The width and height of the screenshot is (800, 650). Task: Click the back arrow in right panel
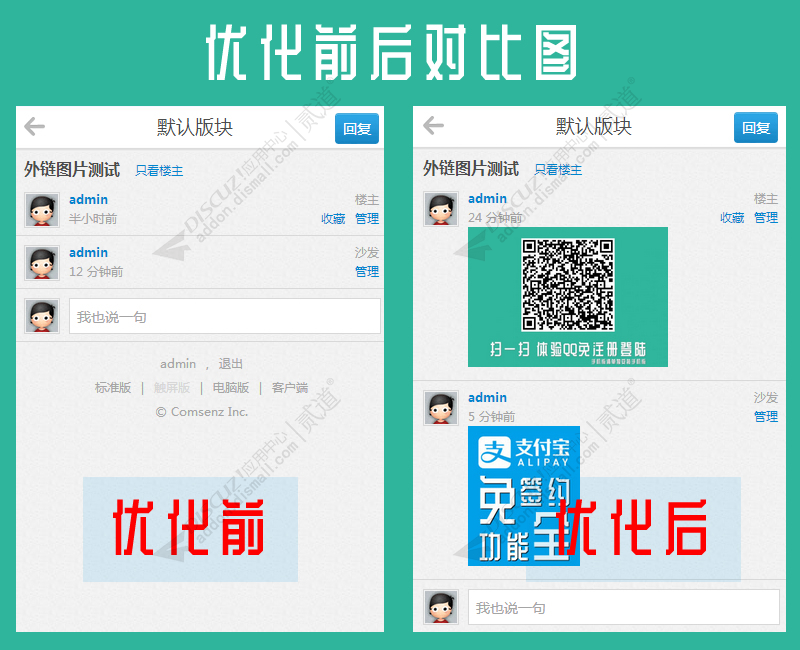[433, 126]
